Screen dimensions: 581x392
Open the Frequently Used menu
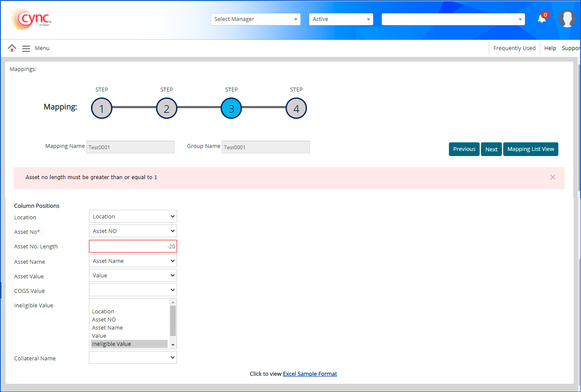tap(514, 48)
